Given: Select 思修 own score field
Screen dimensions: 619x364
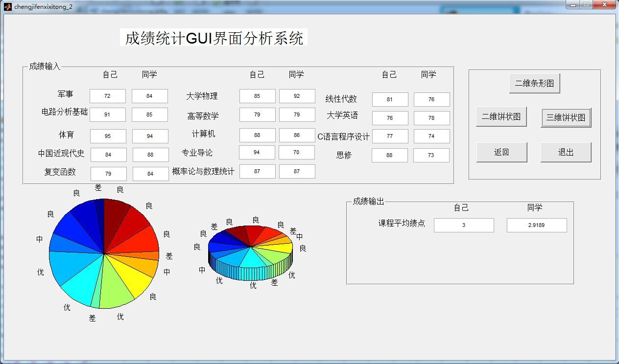Looking at the screenshot, I should pos(390,155).
